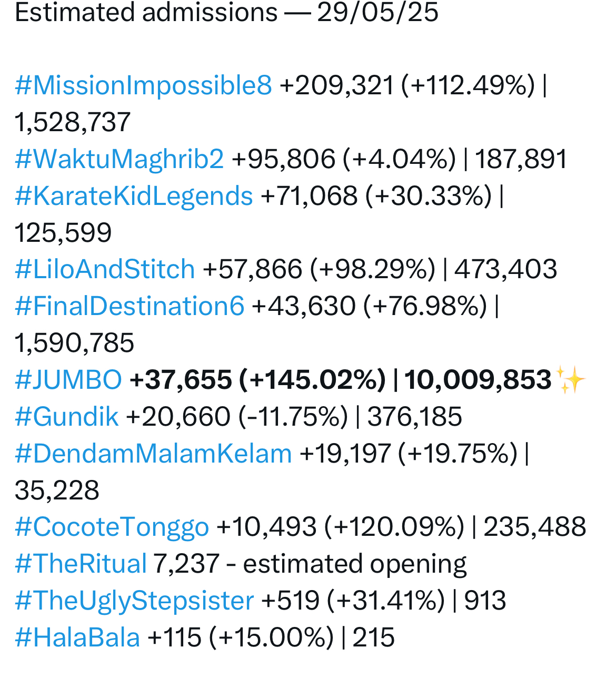This screenshot has width=616, height=677.
Task: Open the #TheUglyStepsister hashtag
Action: tap(134, 601)
